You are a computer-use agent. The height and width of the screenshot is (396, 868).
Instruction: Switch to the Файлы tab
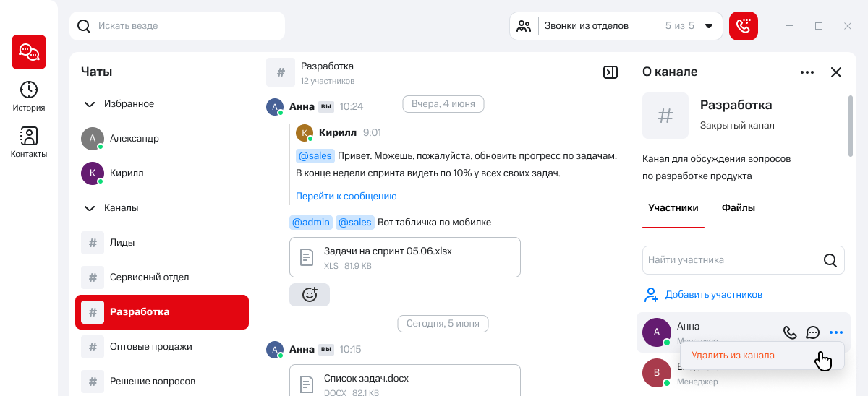(738, 208)
